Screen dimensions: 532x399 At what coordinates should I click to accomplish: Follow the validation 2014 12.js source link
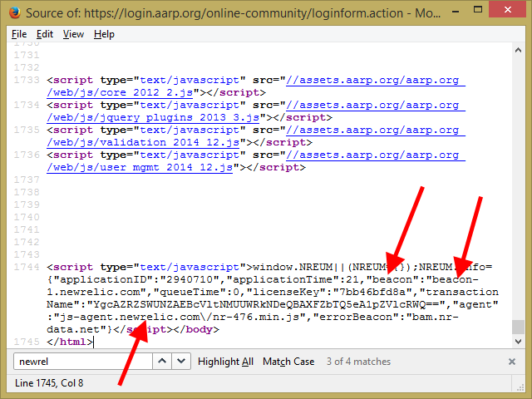tap(374, 131)
